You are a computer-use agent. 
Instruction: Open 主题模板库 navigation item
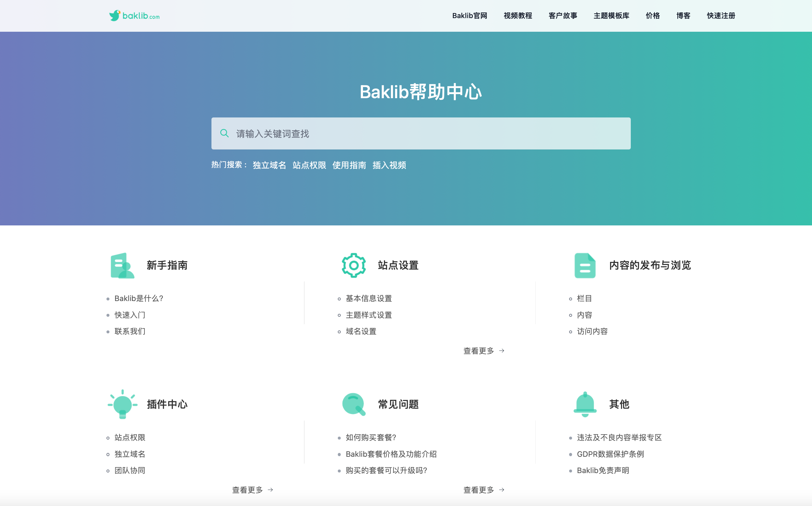(611, 16)
